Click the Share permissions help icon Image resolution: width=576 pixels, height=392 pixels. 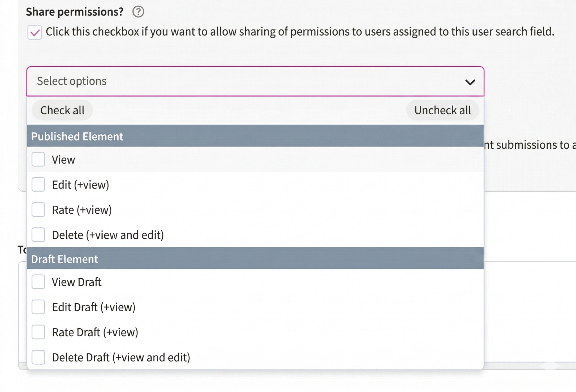pos(138,12)
